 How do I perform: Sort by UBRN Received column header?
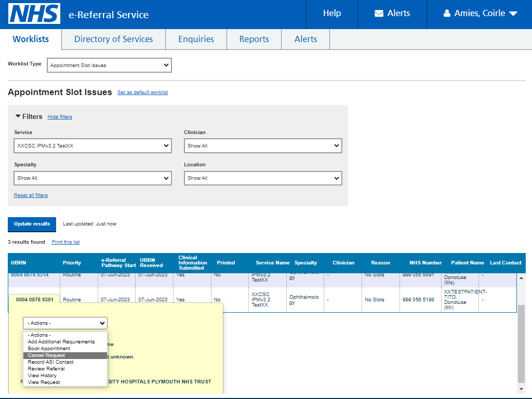click(151, 262)
